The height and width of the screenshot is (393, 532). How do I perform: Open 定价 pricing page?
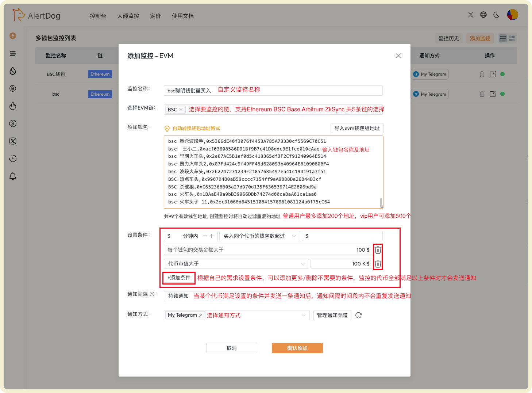tap(155, 16)
